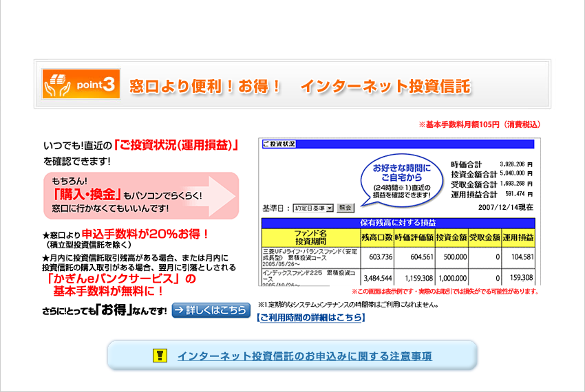Click the 運用損益 column header

518,237
